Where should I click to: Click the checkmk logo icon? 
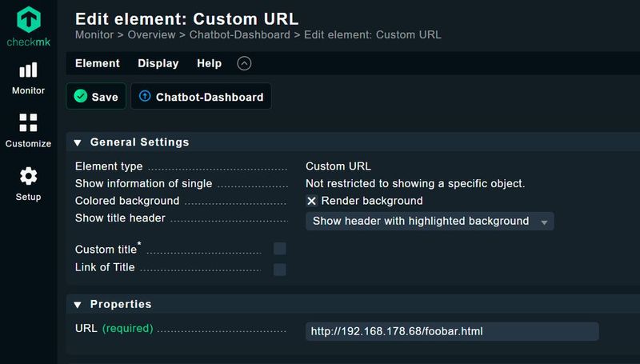point(28,19)
